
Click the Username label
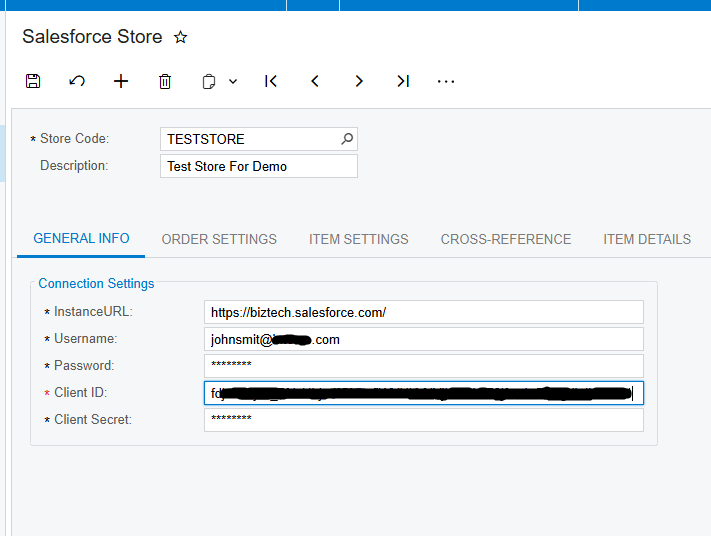85,339
